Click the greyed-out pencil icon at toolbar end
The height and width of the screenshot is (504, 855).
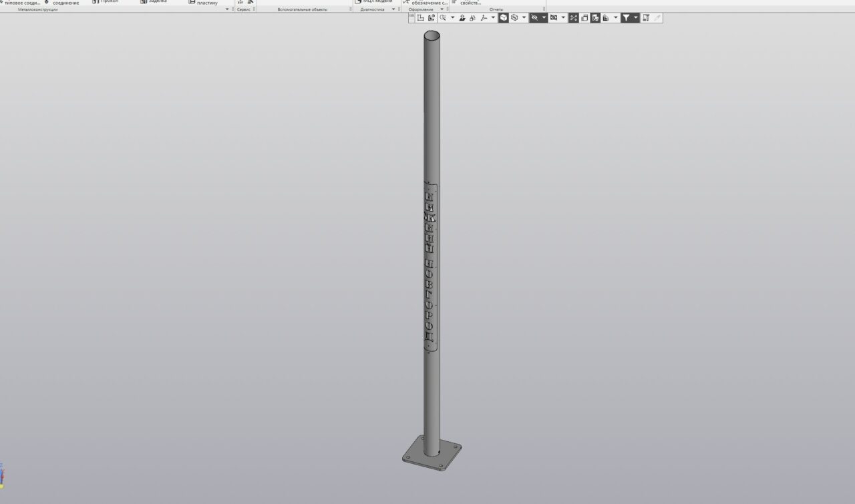click(x=657, y=18)
